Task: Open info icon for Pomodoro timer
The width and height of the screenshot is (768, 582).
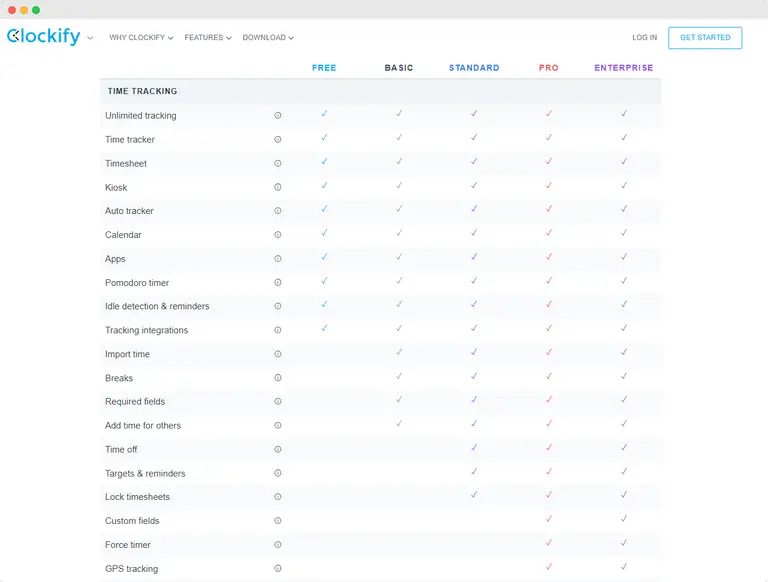Action: 278,283
